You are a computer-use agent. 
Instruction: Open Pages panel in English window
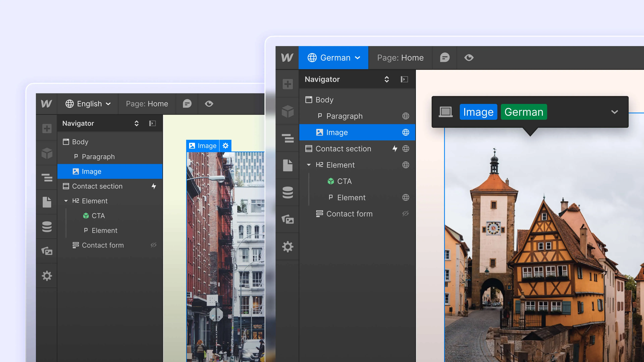(47, 202)
